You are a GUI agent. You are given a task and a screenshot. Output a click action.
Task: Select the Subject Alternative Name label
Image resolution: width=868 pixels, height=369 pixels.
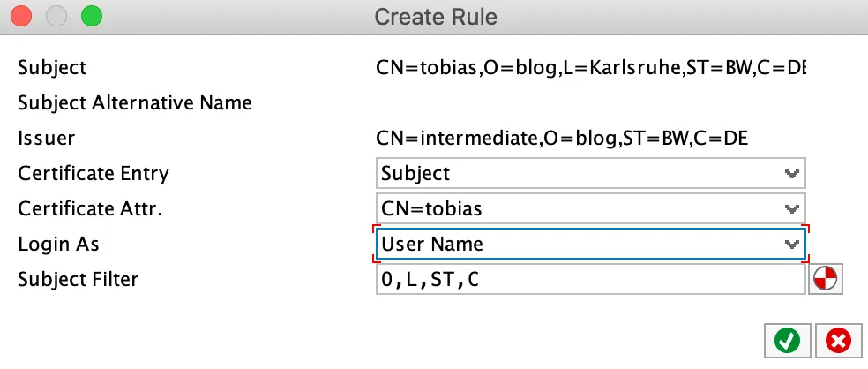(x=135, y=103)
